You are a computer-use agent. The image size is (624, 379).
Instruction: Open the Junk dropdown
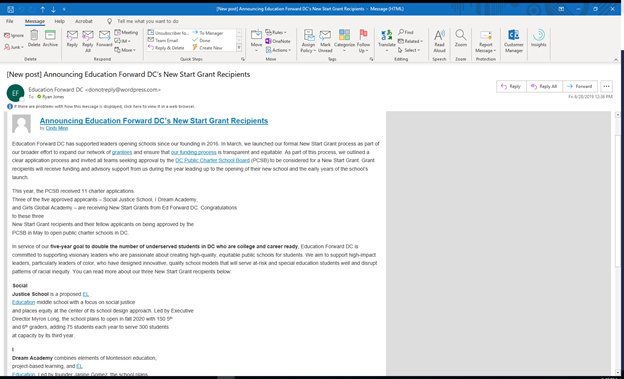click(x=14, y=47)
